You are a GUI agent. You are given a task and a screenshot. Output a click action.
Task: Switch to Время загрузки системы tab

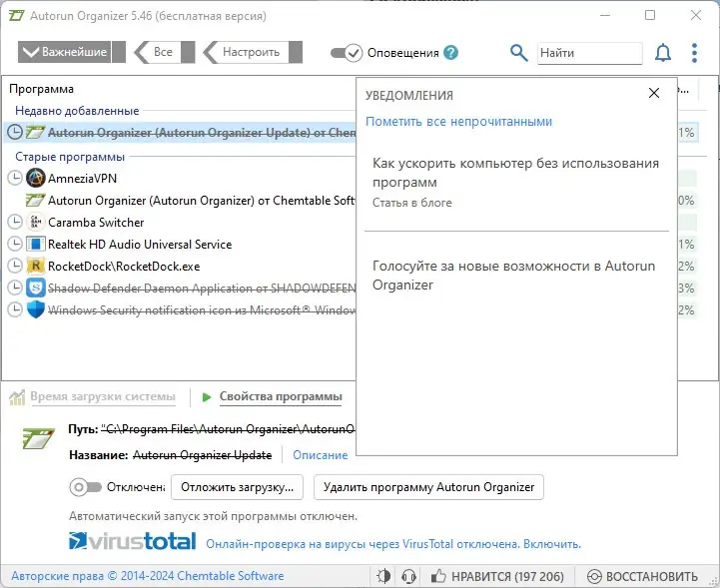(103, 396)
